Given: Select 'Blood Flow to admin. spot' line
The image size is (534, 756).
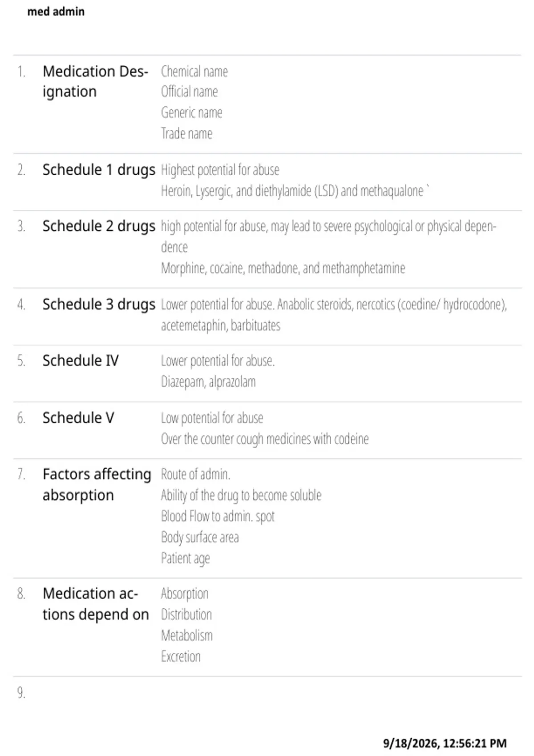Looking at the screenshot, I should pos(218,516).
